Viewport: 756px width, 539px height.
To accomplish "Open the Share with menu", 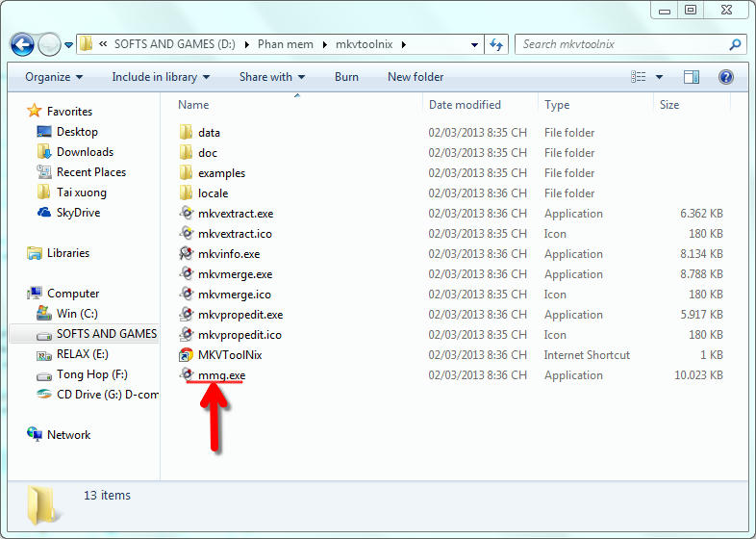I will tap(272, 77).
